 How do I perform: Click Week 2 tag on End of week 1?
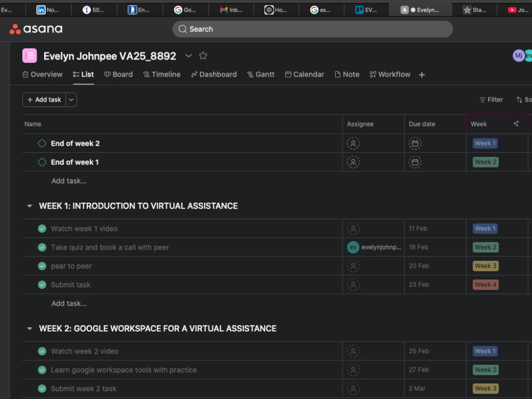(486, 162)
